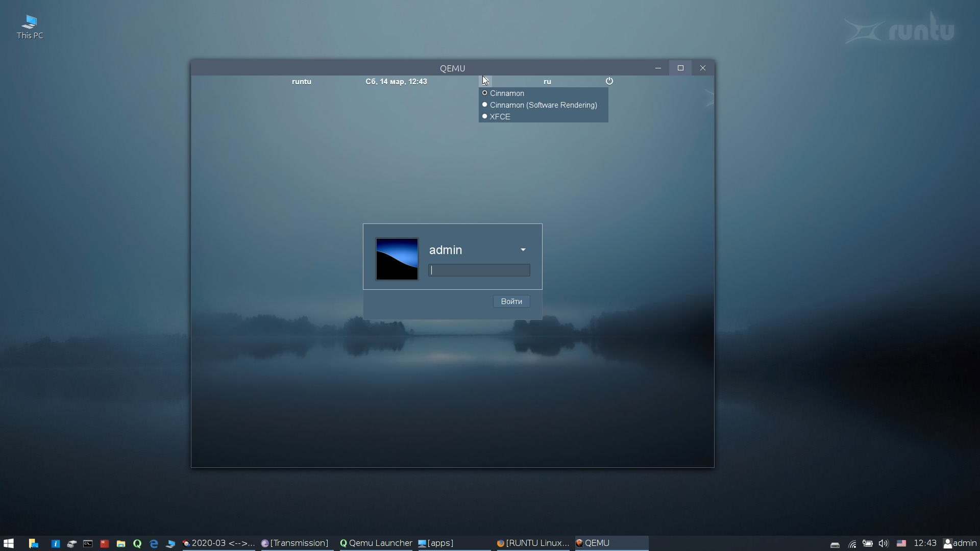Image resolution: width=980 pixels, height=551 pixels.
Task: Open the ru language menu in greeter
Action: click(x=547, y=82)
